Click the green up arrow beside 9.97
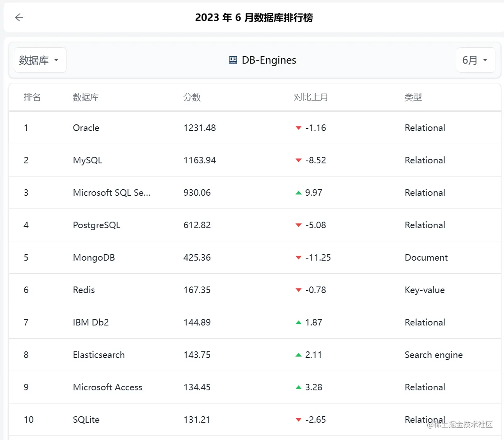 coord(298,192)
